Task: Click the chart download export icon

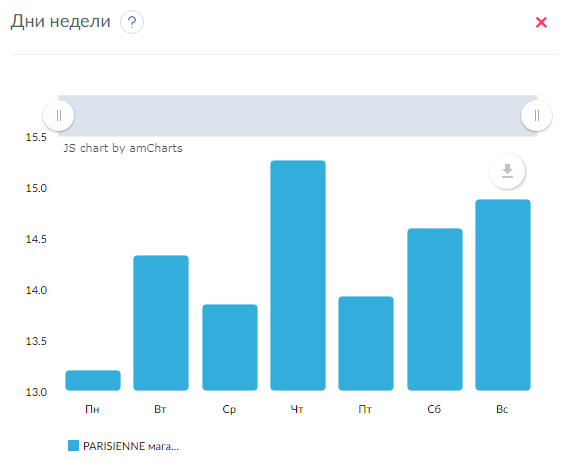Action: pyautogui.click(x=507, y=171)
